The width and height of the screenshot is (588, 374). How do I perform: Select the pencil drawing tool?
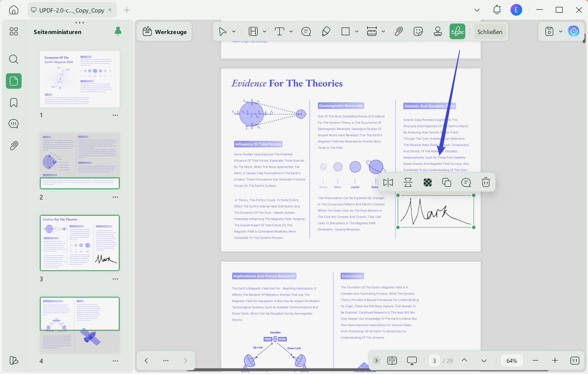(x=326, y=32)
